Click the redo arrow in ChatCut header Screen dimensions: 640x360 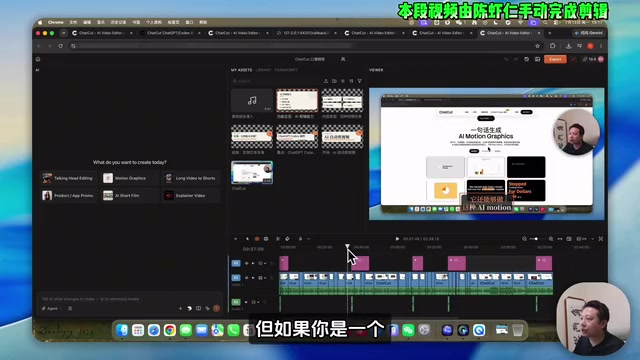(x=516, y=59)
